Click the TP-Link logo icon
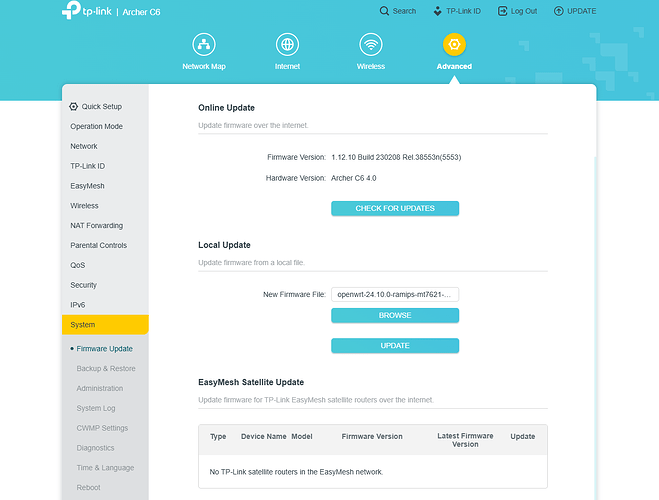Screen dimensions: 659x500 [x=71, y=10]
